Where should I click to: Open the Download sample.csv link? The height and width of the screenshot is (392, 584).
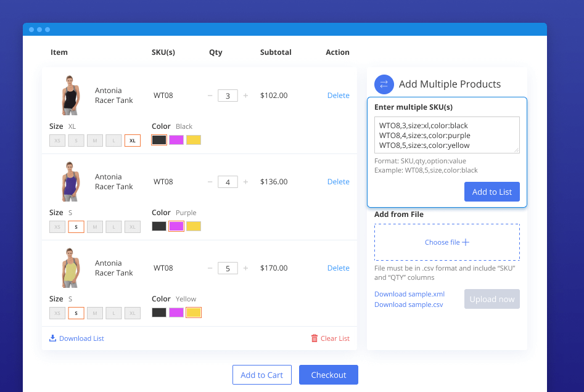coord(408,304)
